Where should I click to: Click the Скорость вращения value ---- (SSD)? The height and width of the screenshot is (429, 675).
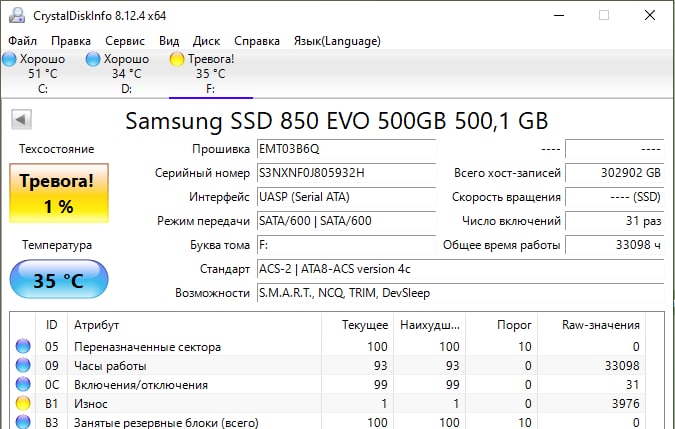(x=614, y=197)
